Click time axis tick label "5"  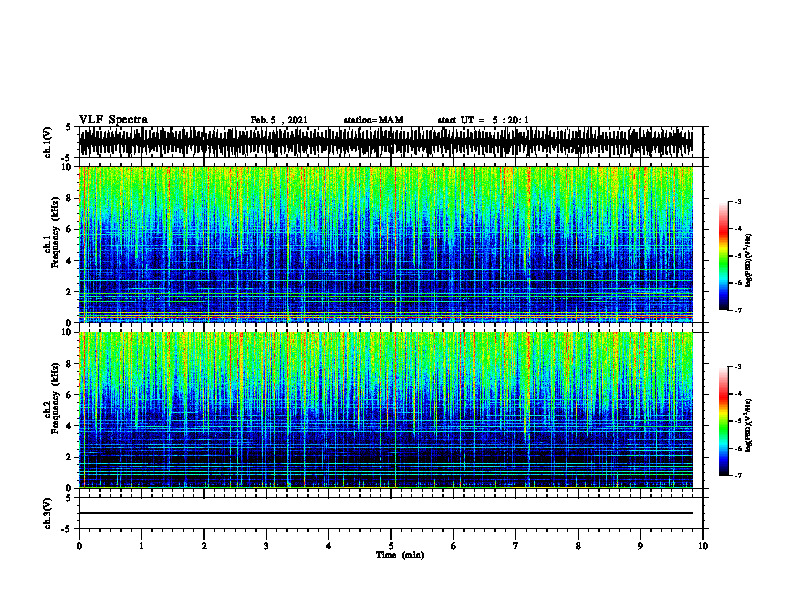391,546
